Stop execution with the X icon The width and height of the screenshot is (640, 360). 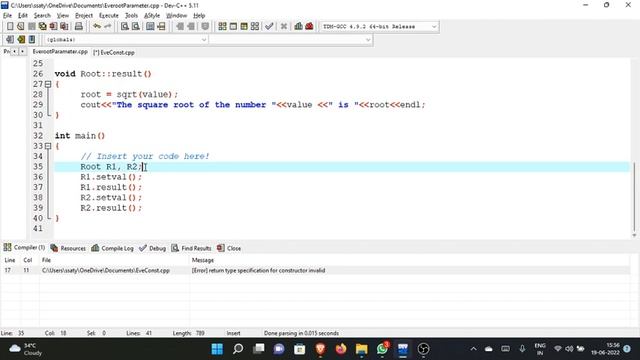[x=284, y=27]
